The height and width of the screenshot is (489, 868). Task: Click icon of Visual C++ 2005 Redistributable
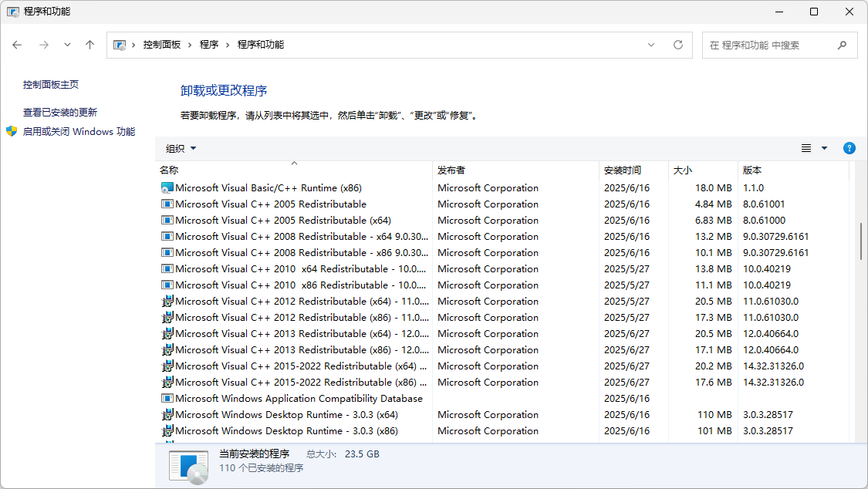167,204
